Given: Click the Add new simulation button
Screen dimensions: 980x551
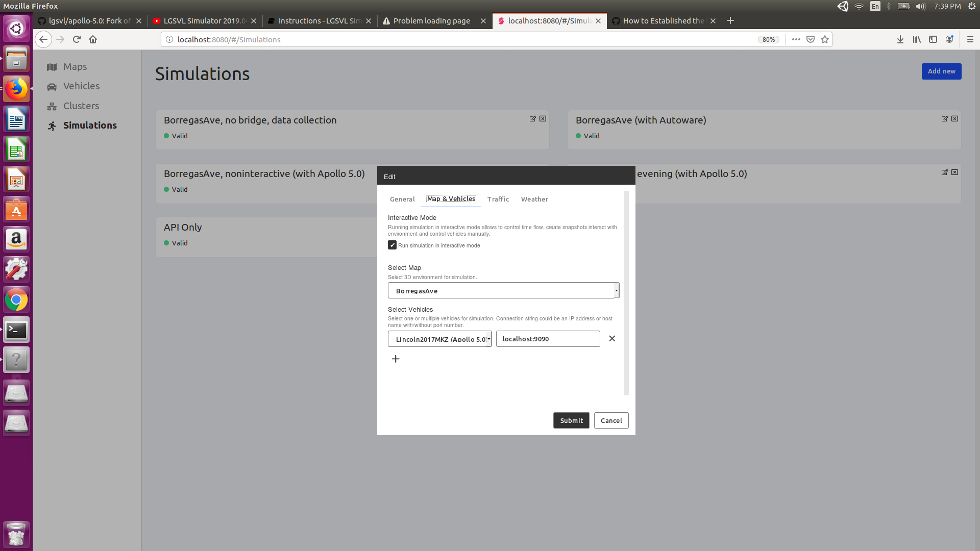Looking at the screenshot, I should (x=941, y=71).
